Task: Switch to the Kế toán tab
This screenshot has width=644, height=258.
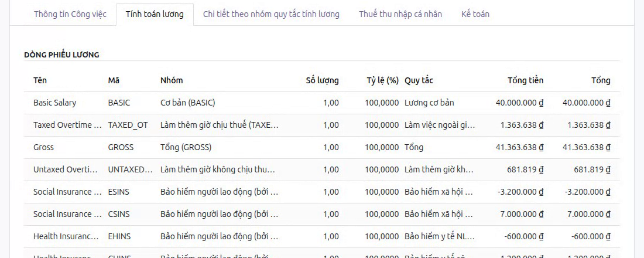Action: coord(475,14)
